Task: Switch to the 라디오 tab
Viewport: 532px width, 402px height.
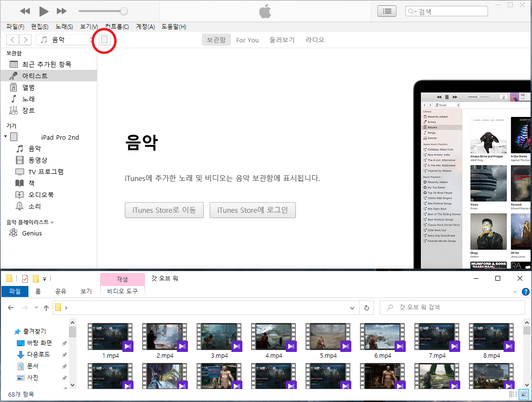Action: click(315, 39)
